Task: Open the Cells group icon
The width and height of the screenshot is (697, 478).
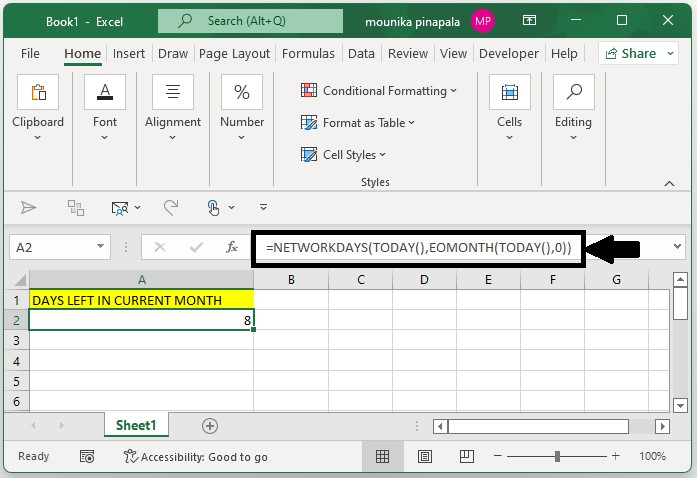Action: coord(510,92)
